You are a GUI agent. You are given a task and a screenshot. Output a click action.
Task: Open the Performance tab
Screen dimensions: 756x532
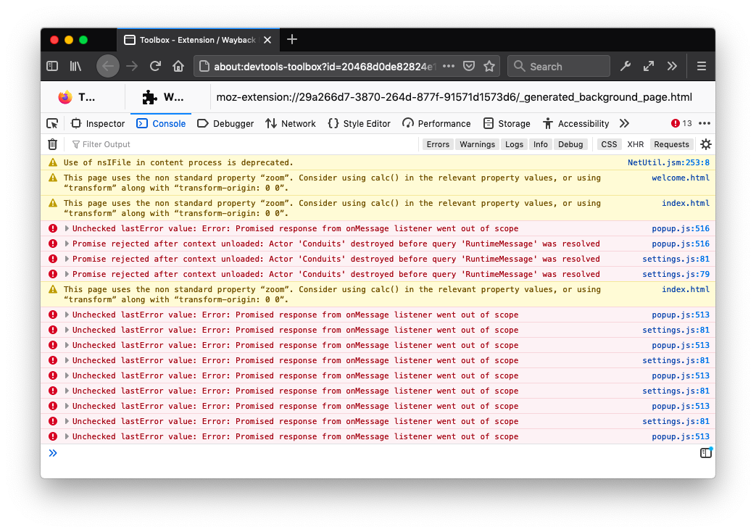[436, 123]
